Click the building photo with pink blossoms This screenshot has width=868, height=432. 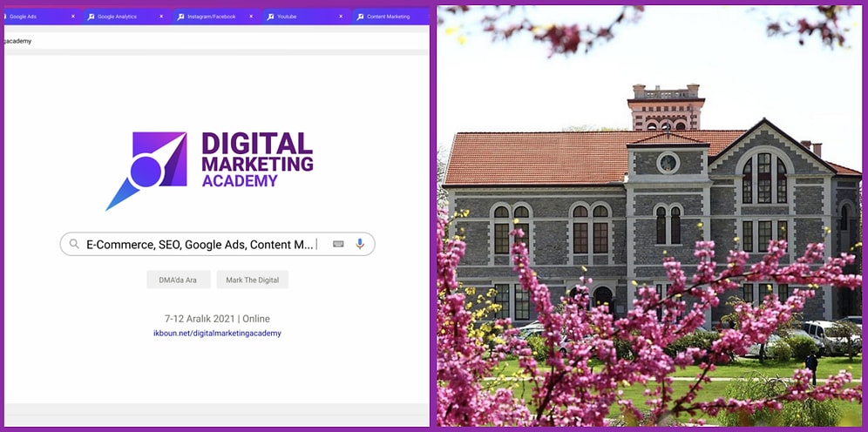click(649, 216)
